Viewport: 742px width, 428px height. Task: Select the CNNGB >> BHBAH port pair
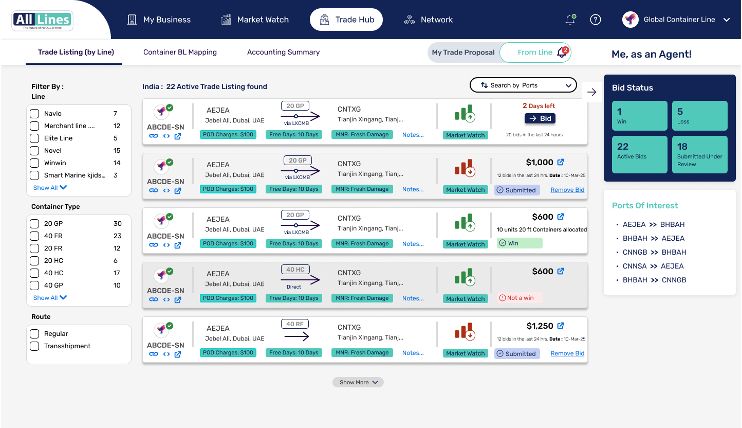(x=654, y=252)
